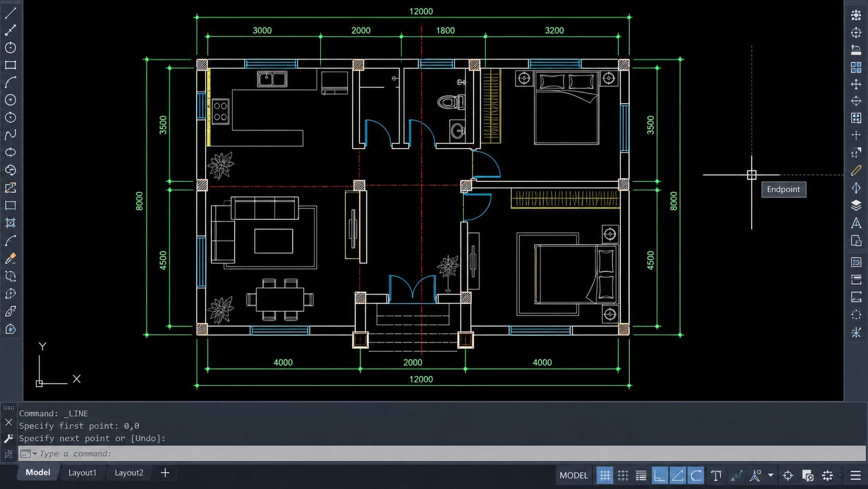The height and width of the screenshot is (489, 868).
Task: Click the 1800 dimension label
Action: pos(445,31)
